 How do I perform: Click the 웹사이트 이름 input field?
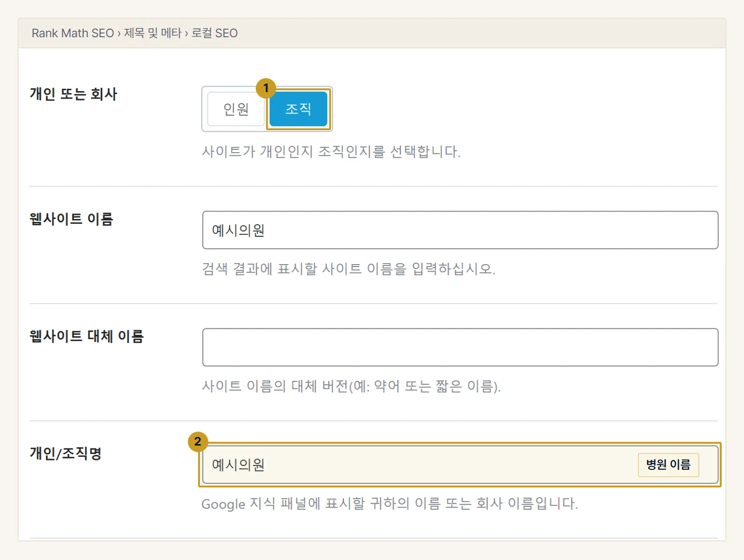pos(460,230)
